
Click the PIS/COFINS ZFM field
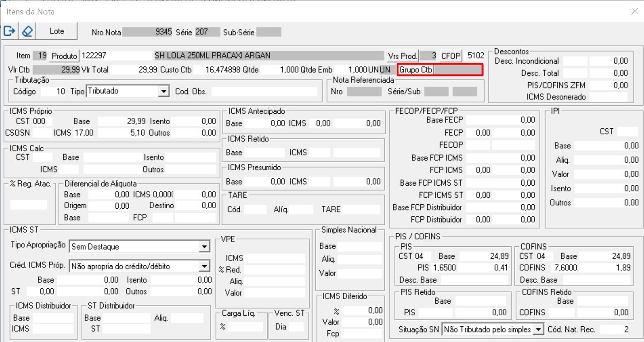click(x=609, y=85)
